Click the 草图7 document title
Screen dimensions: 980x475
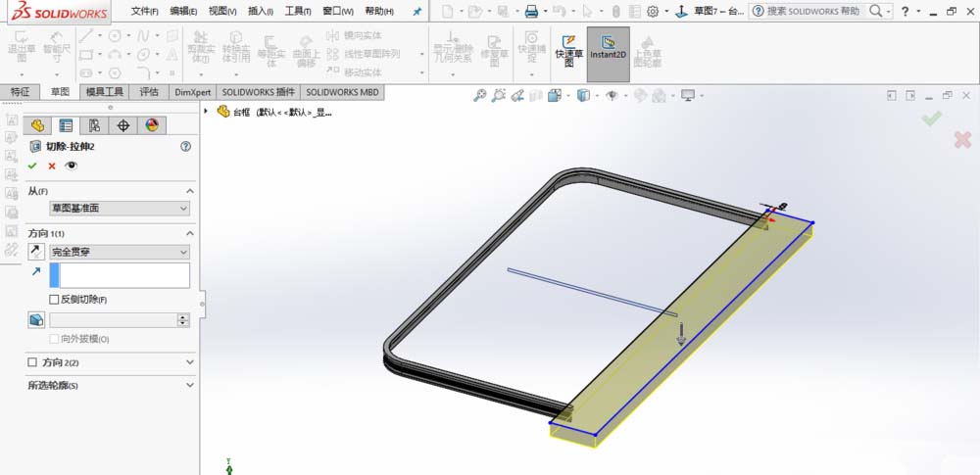(x=719, y=11)
